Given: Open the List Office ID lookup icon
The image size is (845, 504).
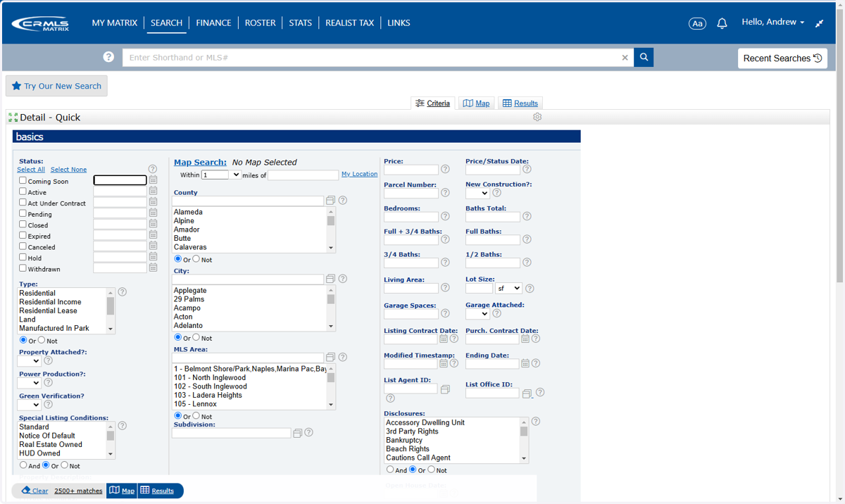Looking at the screenshot, I should pyautogui.click(x=527, y=393).
